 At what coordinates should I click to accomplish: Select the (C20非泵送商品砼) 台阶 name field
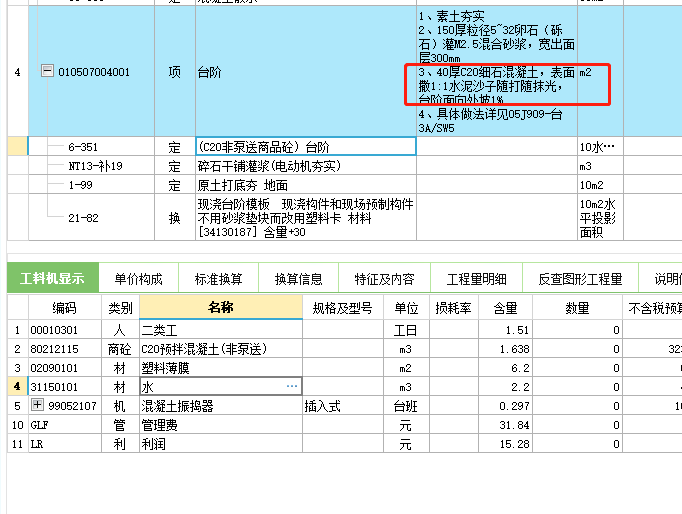[306, 147]
